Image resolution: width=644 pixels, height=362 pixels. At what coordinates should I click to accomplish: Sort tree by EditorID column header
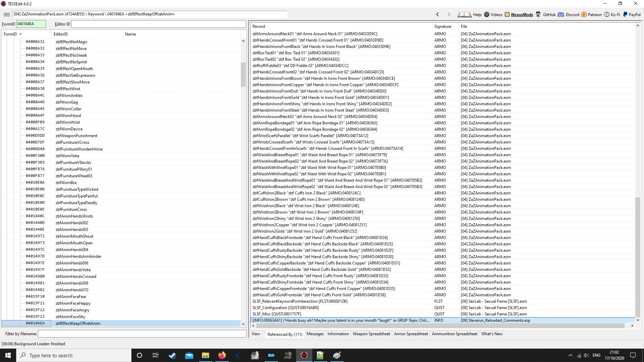[87, 34]
